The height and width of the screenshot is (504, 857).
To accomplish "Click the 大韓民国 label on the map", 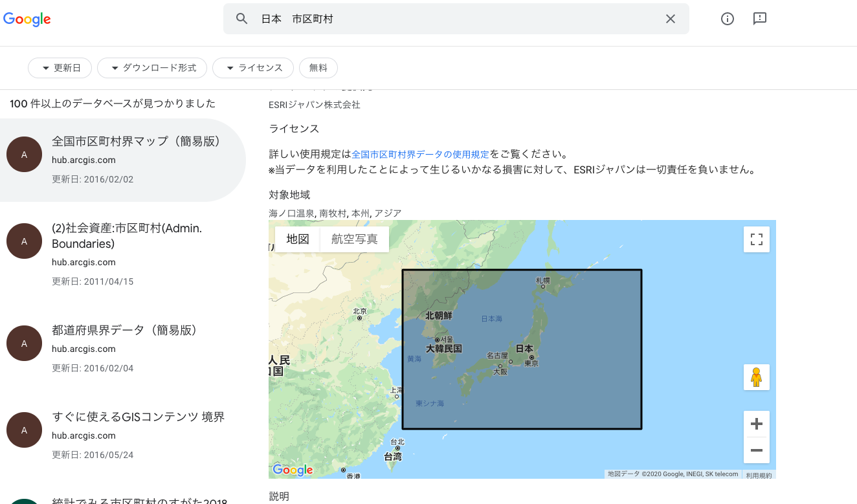I will (444, 348).
